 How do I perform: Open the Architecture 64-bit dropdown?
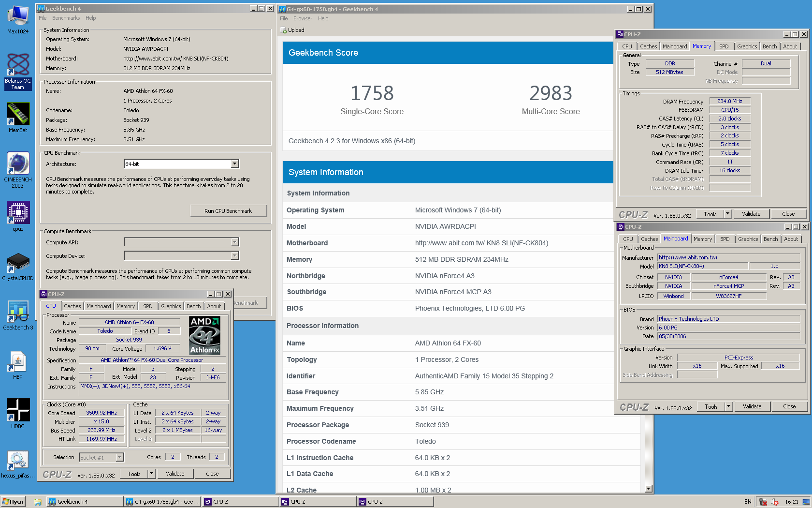point(234,164)
